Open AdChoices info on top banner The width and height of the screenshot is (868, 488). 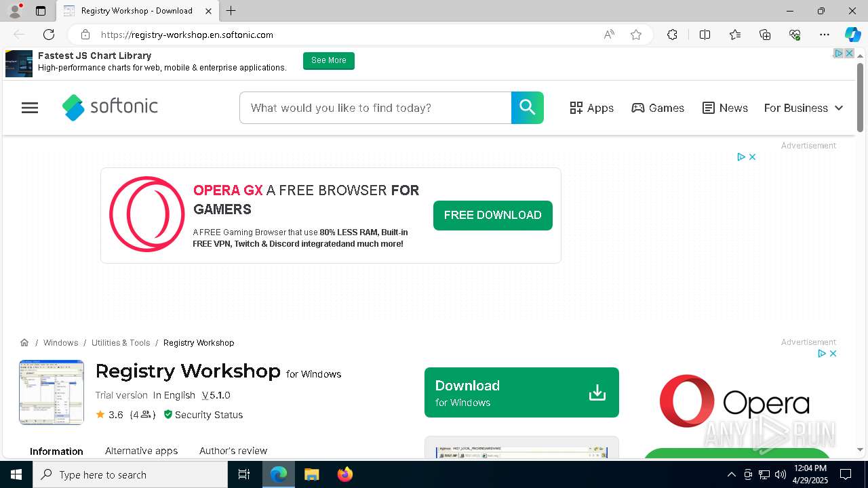pyautogui.click(x=838, y=53)
